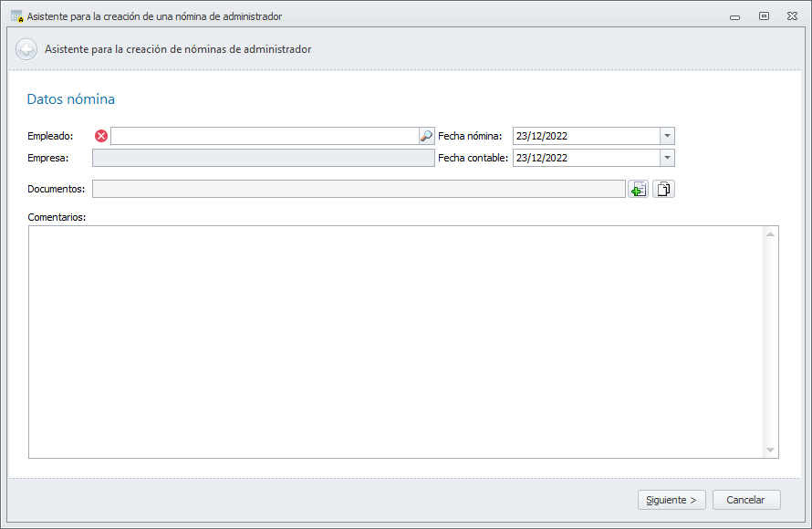Minimize the wizard window
812x529 pixels.
(734, 16)
